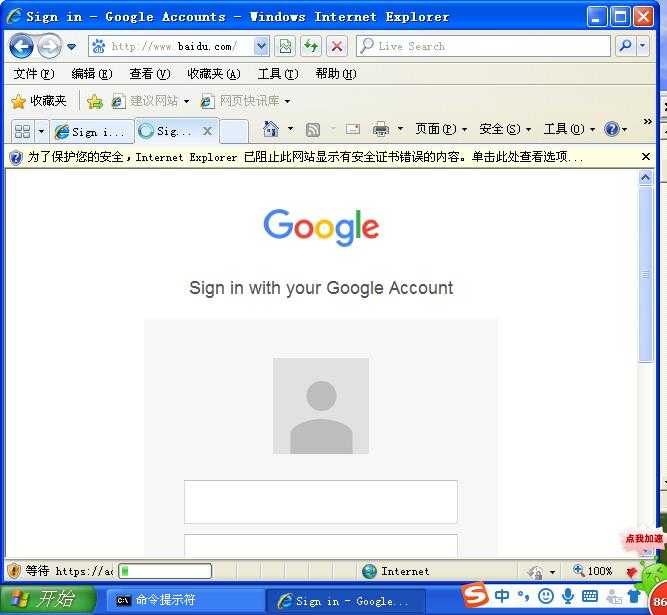The image size is (667, 615).
Task: Click the Read Mail icon
Action: pyautogui.click(x=353, y=129)
